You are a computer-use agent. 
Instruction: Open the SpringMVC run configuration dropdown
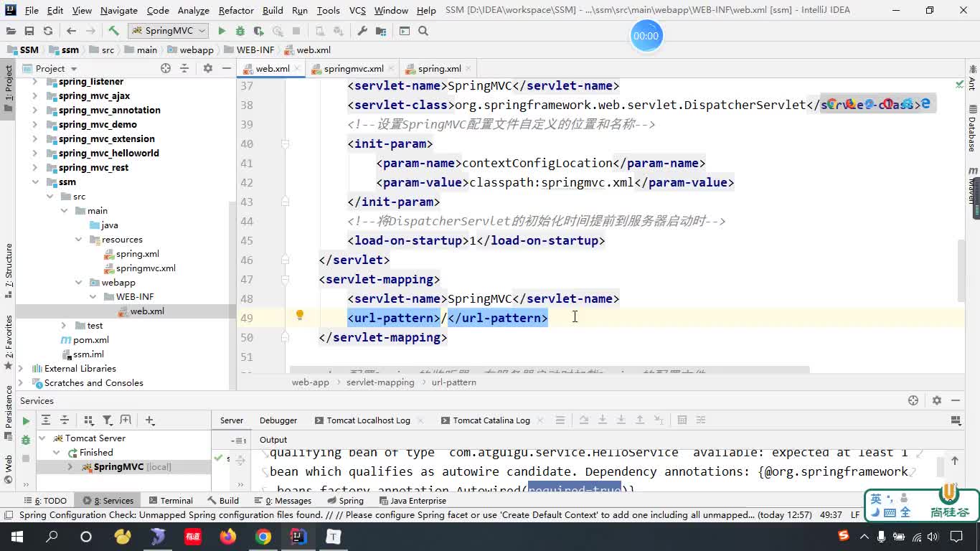point(168,31)
